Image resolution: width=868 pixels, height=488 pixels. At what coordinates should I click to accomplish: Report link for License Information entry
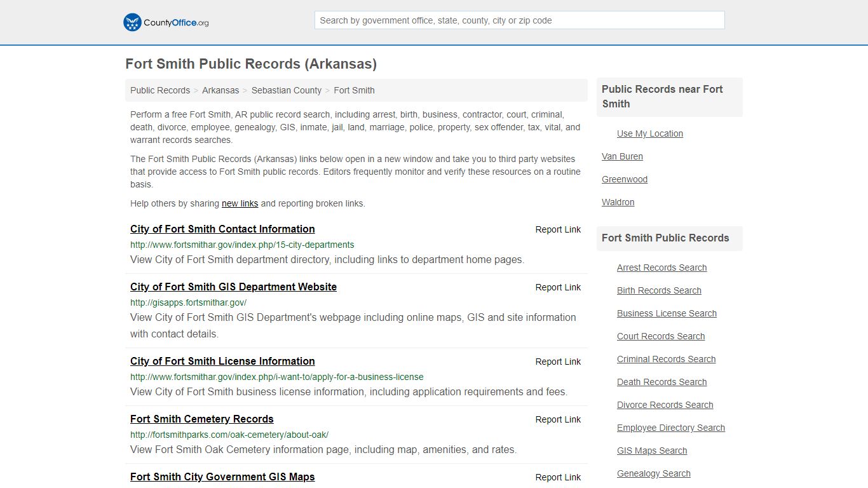558,362
